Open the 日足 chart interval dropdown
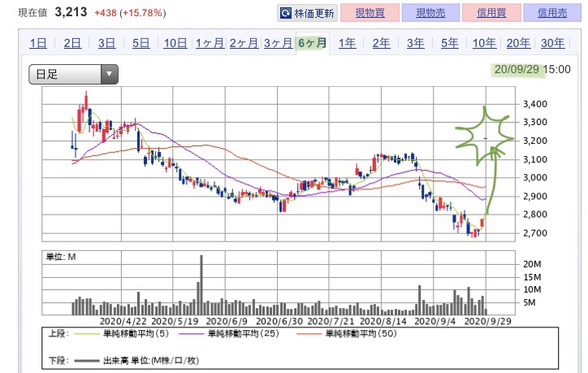The image size is (588, 373). [73, 74]
